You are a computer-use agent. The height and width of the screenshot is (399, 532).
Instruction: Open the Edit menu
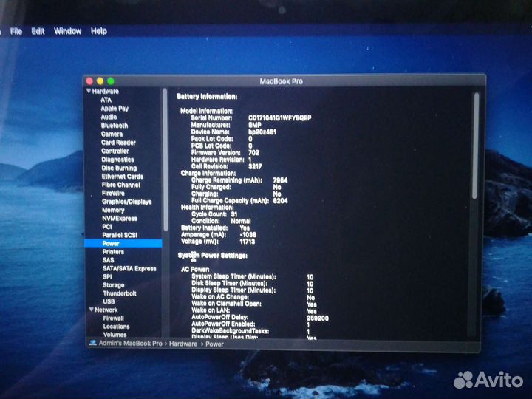click(x=38, y=31)
